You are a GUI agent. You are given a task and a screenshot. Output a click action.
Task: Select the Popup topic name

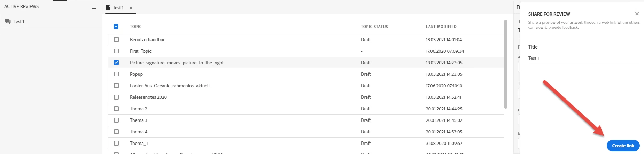coord(136,74)
